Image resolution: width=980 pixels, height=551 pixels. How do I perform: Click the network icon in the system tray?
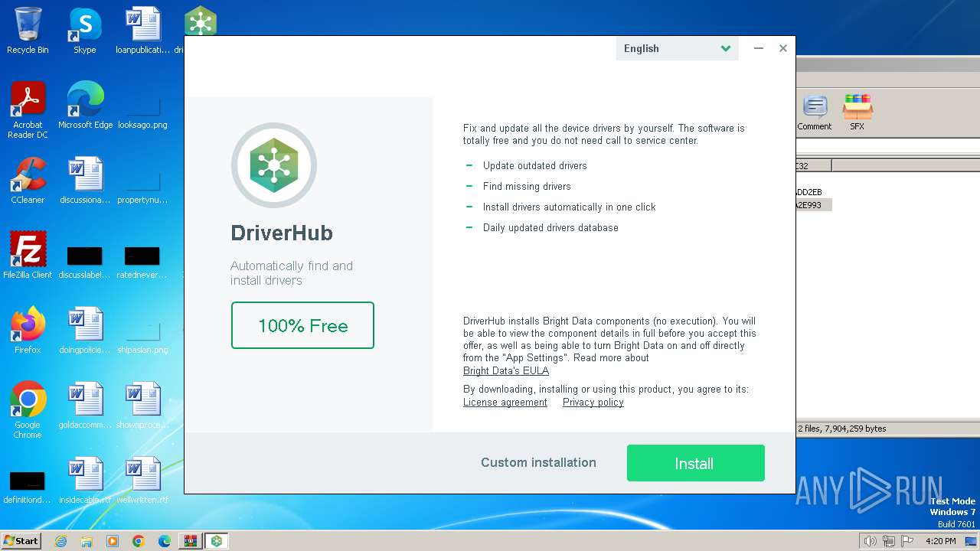(889, 541)
